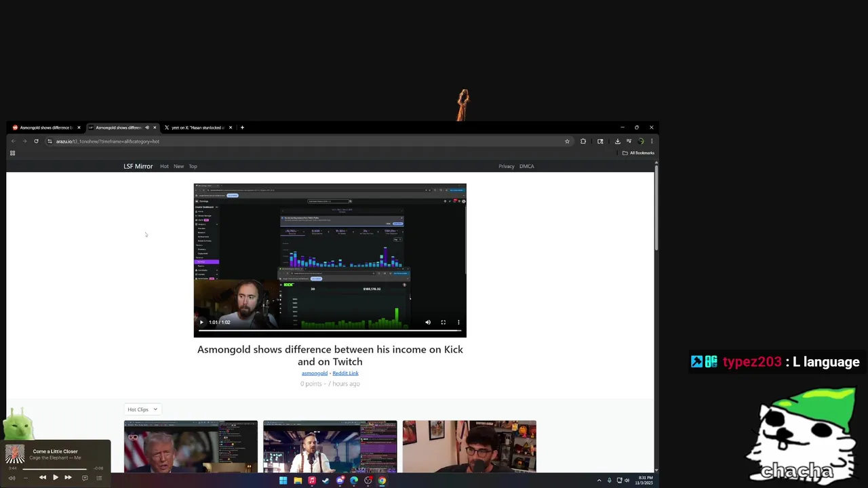Skip to next track in music player
The height and width of the screenshot is (488, 868).
(68, 478)
